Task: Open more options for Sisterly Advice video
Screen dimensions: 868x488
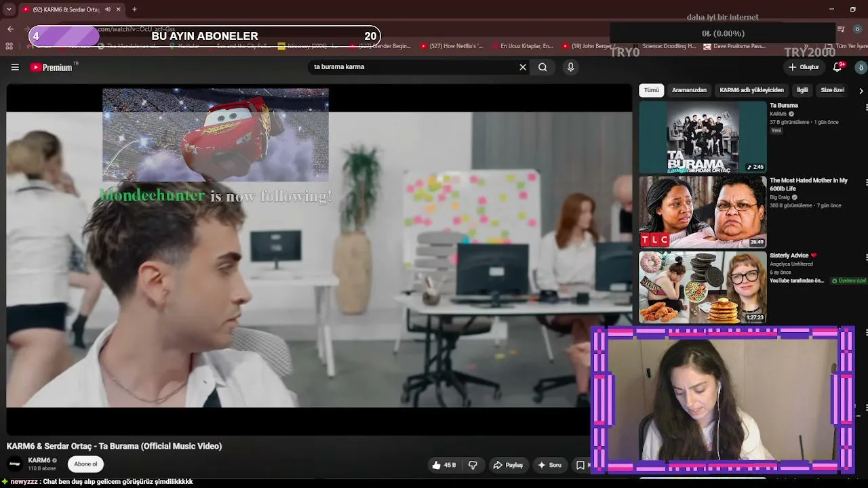Action: (866, 258)
